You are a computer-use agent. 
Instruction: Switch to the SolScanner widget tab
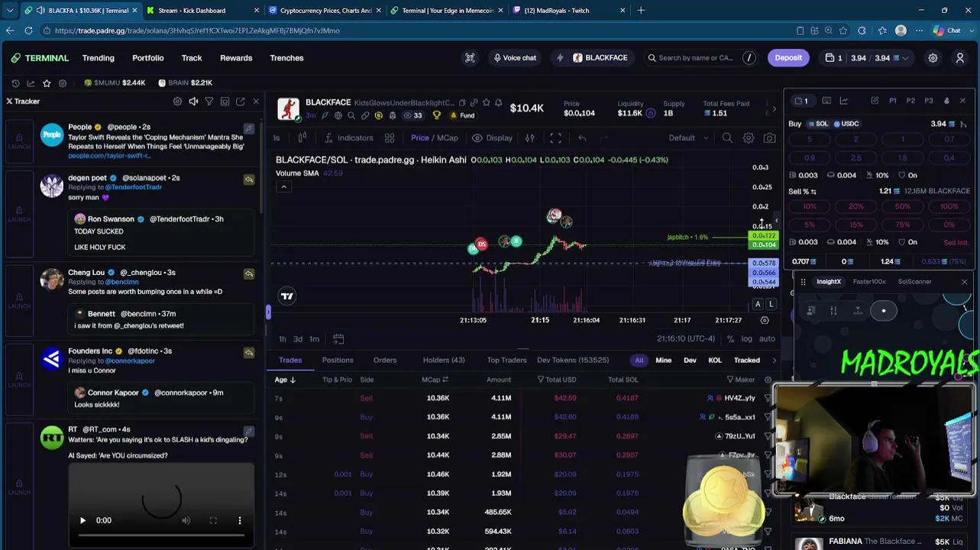pyautogui.click(x=914, y=282)
